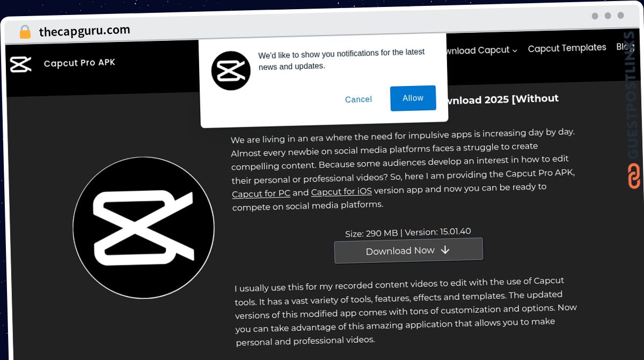Image resolution: width=644 pixels, height=360 pixels.
Task: Click the Download Now button
Action: point(408,250)
